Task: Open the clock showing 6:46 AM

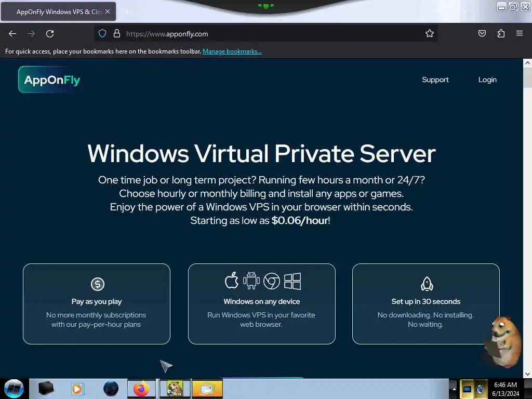Action: click(x=506, y=389)
